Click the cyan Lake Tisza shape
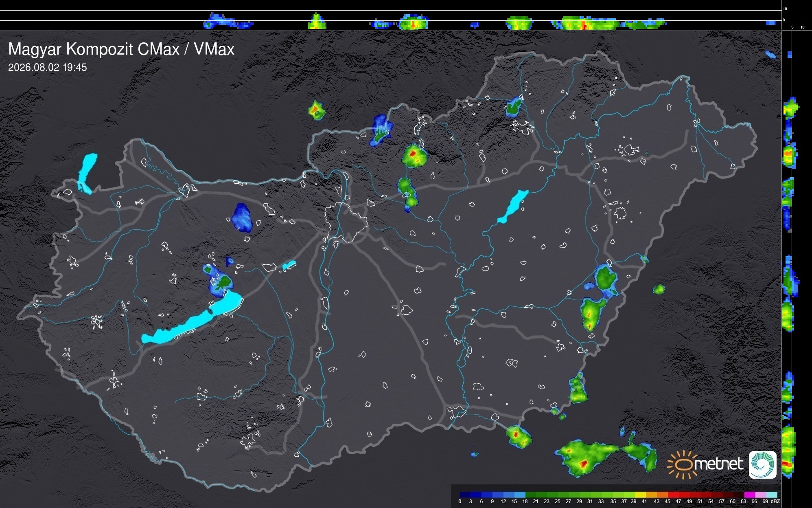The width and height of the screenshot is (812, 508). pyautogui.click(x=512, y=207)
